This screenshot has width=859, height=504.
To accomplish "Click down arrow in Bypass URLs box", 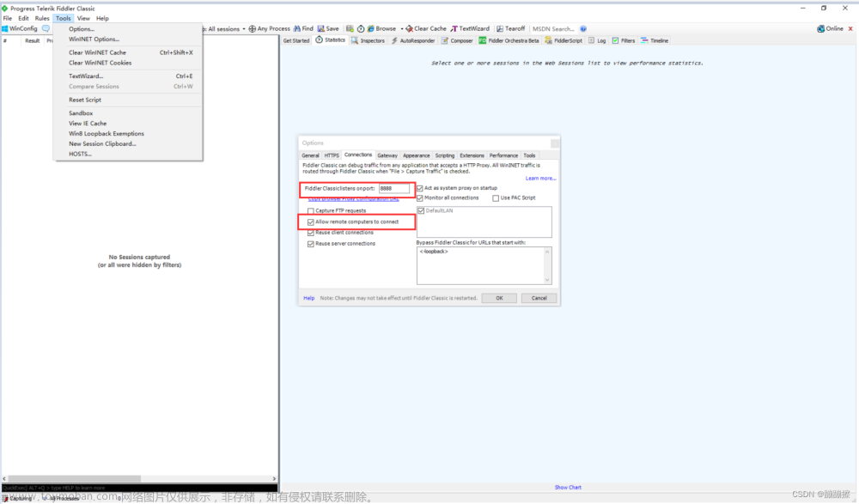I will pos(546,280).
